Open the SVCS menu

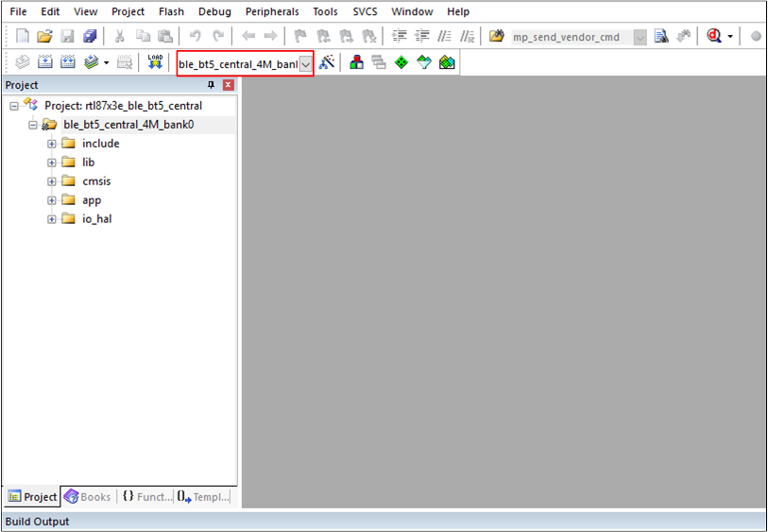pos(365,11)
